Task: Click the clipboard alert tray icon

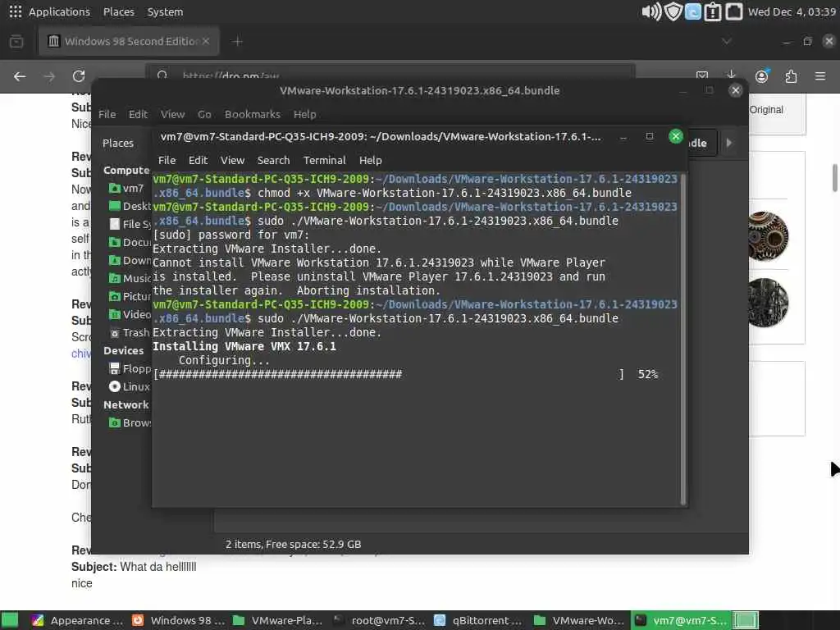Action: pyautogui.click(x=713, y=11)
